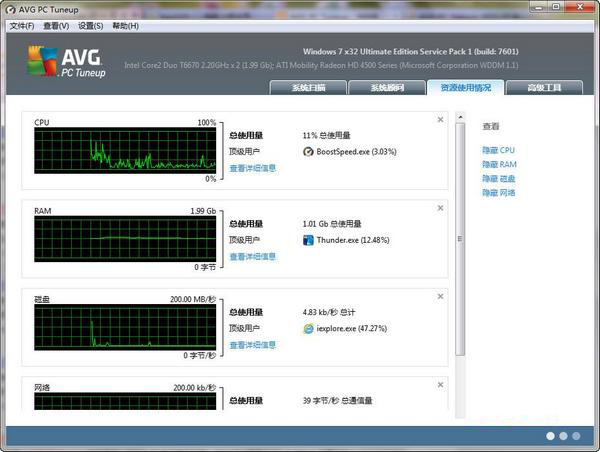Open CPU 查看详细信息 link
The height and width of the screenshot is (452, 600).
253,168
